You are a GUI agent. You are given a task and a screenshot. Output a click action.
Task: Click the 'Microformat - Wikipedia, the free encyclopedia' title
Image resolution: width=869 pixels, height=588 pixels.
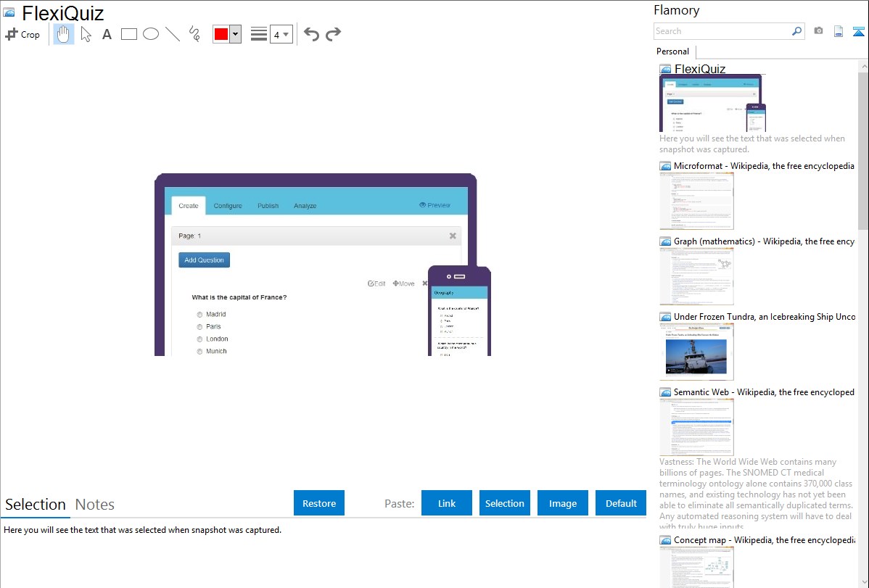[764, 166]
